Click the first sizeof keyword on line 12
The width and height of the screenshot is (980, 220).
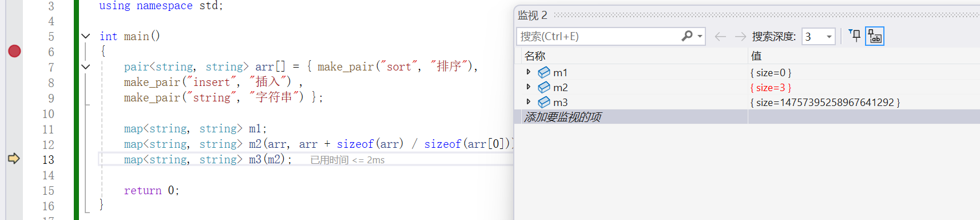355,144
